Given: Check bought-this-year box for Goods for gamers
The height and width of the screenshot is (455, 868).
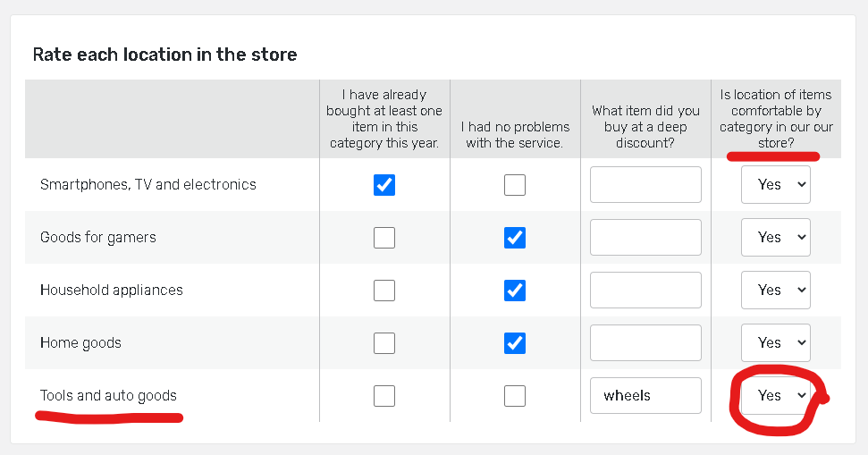Looking at the screenshot, I should pyautogui.click(x=384, y=238).
